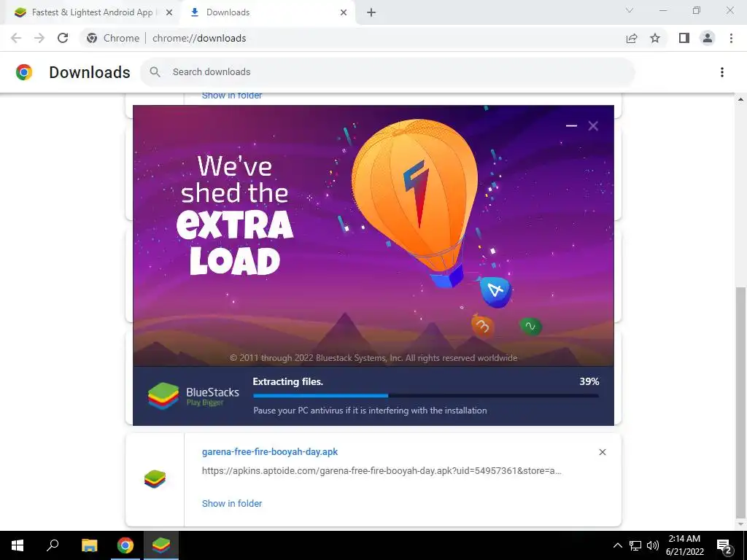
Task: Click the aptoide download URL link
Action: (x=382, y=470)
